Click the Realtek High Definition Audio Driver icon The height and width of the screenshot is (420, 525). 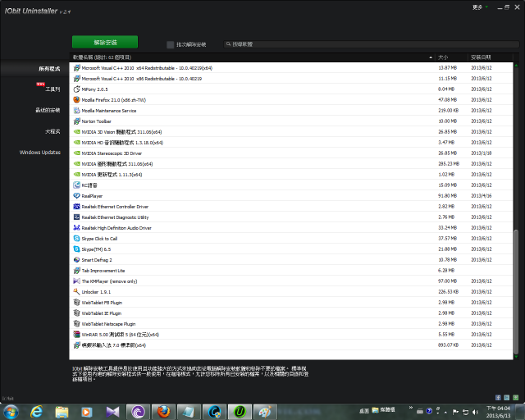click(x=76, y=228)
